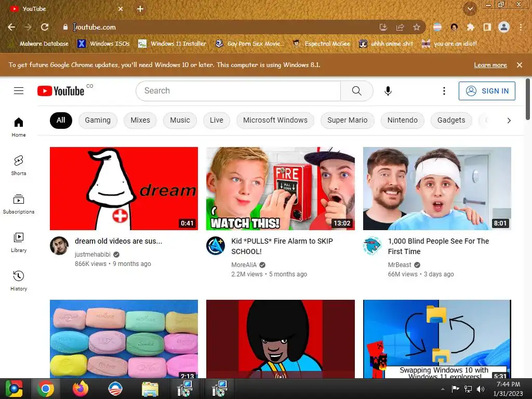Screen dimensions: 532x399
Task: Toggle the Chrome side panel icon
Action: tap(487, 27)
